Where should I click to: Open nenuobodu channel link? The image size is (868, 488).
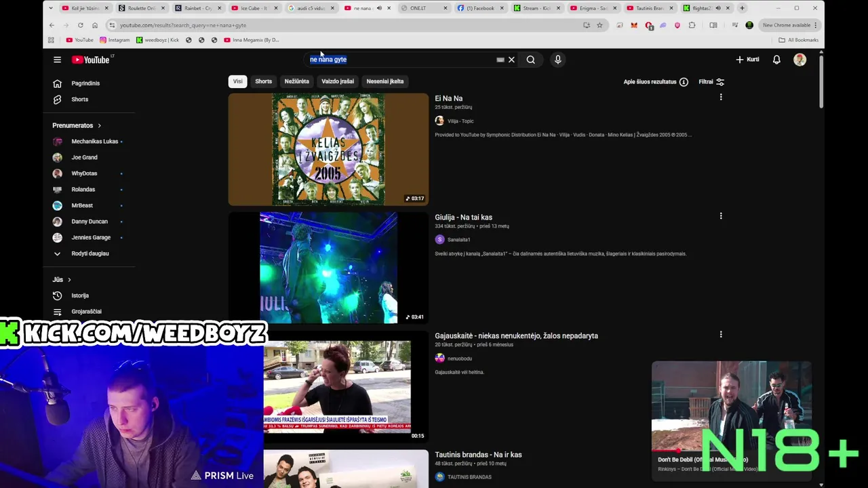click(459, 359)
